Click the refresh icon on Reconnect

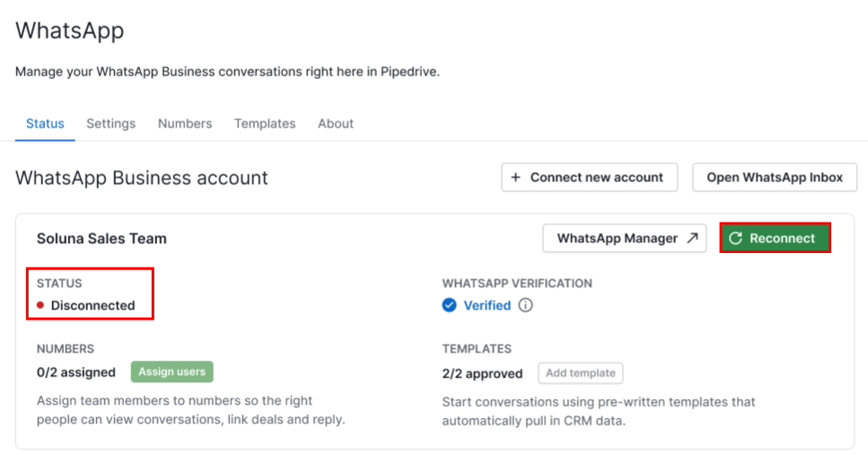click(735, 239)
